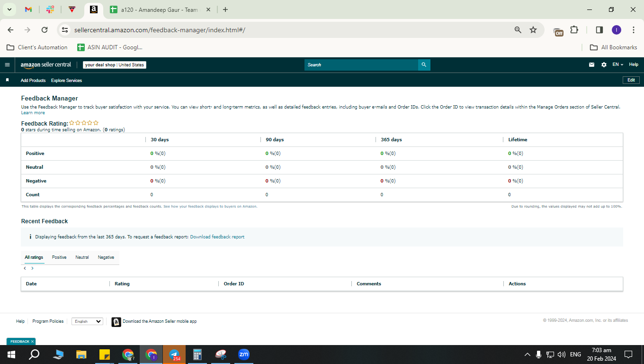
Task: Open the Chrome extensions puzzle icon
Action: coord(574,30)
